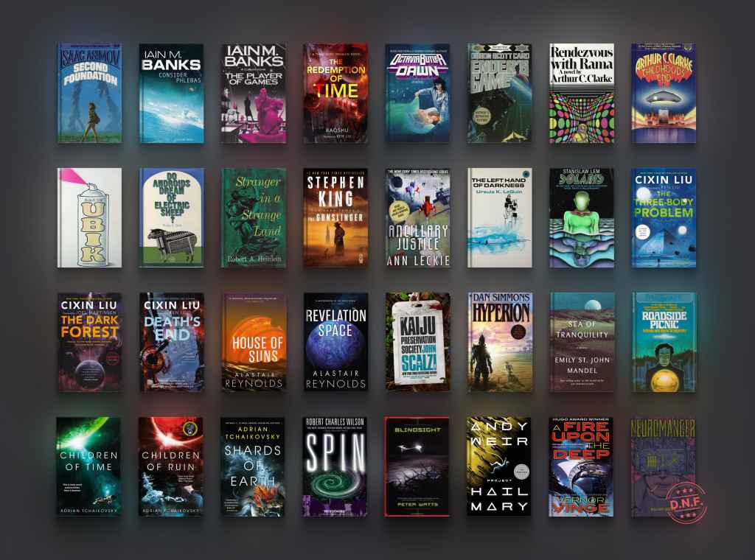
Task: Click the Ender's Game cover
Action: (x=498, y=90)
